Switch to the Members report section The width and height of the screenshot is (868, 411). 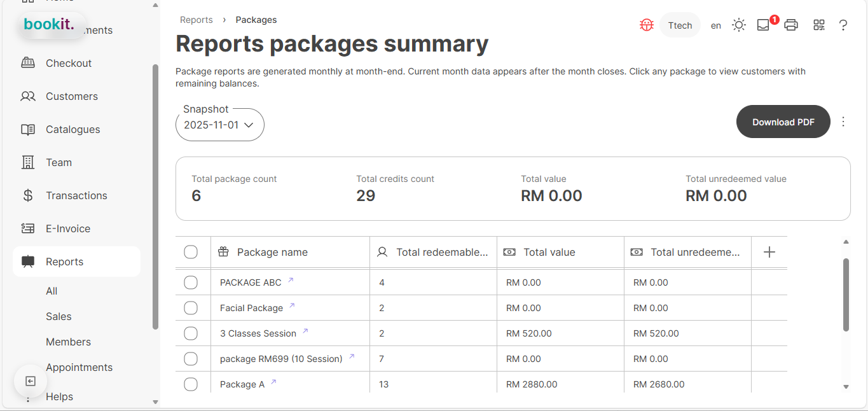[x=68, y=342]
